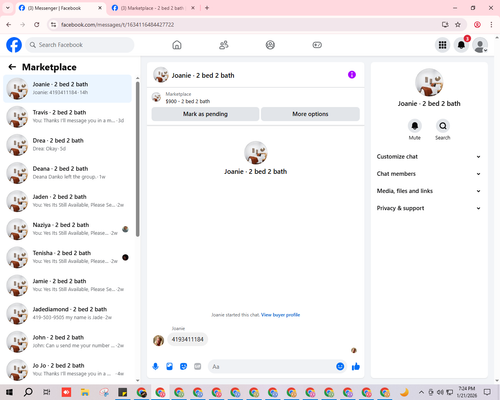Send a thumbs-up like
This screenshot has width=500, height=400.
tap(356, 367)
